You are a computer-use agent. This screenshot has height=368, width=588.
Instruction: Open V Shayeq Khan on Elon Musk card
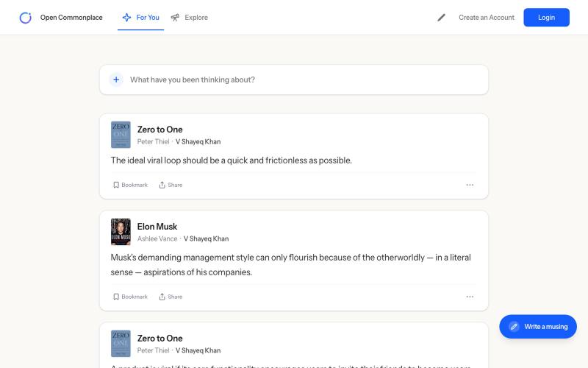(206, 238)
